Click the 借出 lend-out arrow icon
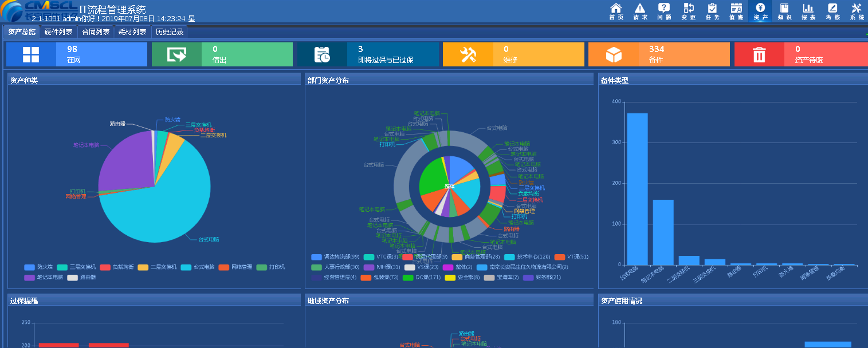868x348 pixels. pos(176,54)
